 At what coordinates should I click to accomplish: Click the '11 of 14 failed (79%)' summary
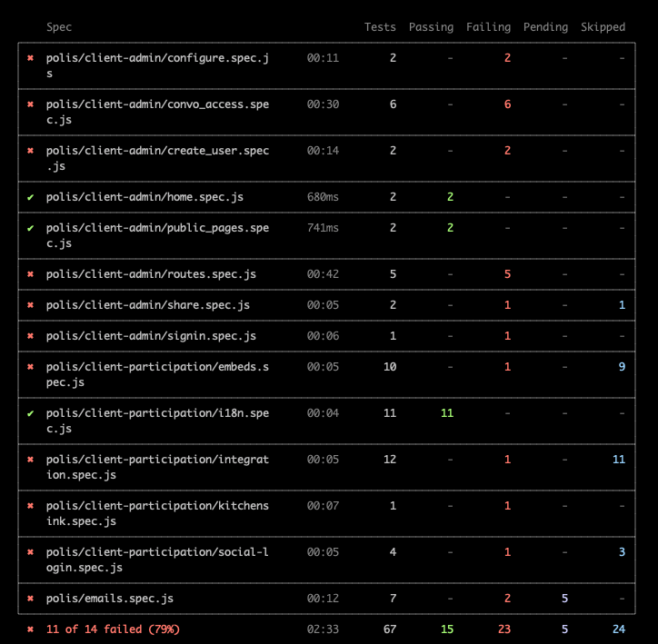(x=113, y=629)
